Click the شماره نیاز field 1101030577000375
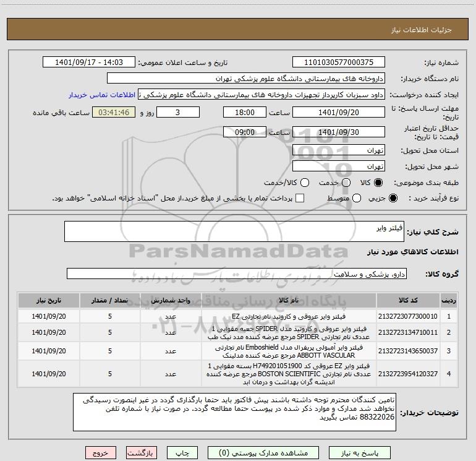The width and height of the screenshot is (476, 461). 339,62
